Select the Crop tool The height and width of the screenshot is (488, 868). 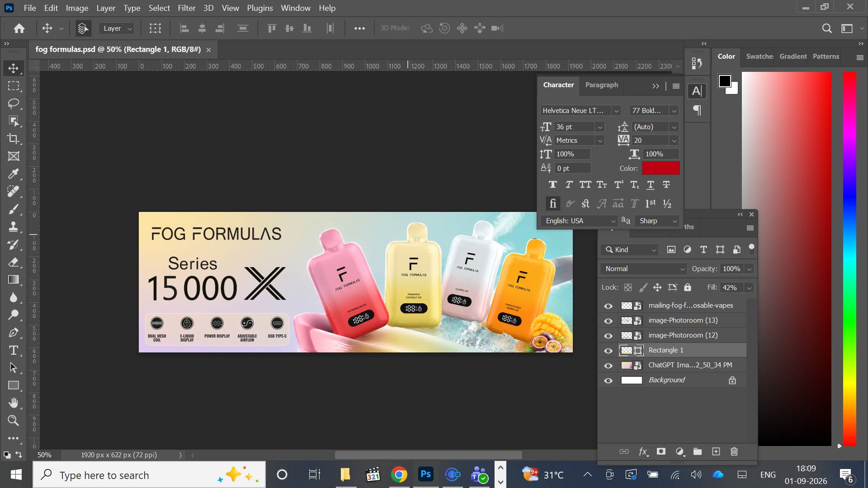14,139
